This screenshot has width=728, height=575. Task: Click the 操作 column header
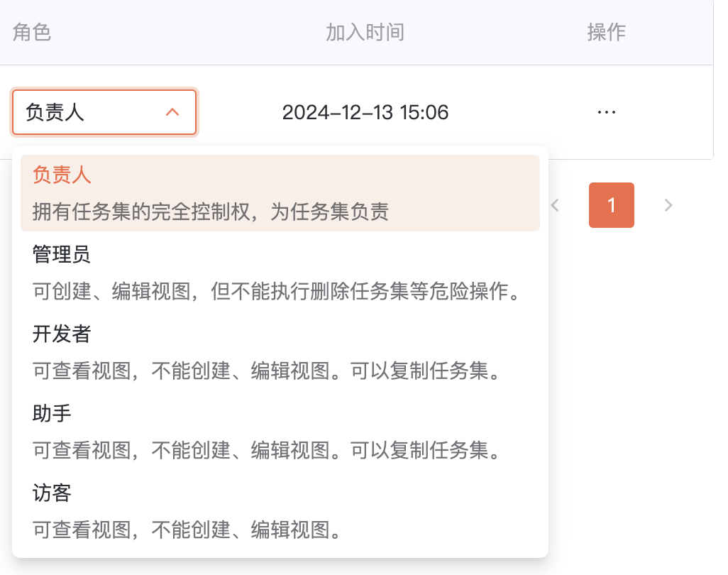pos(606,32)
